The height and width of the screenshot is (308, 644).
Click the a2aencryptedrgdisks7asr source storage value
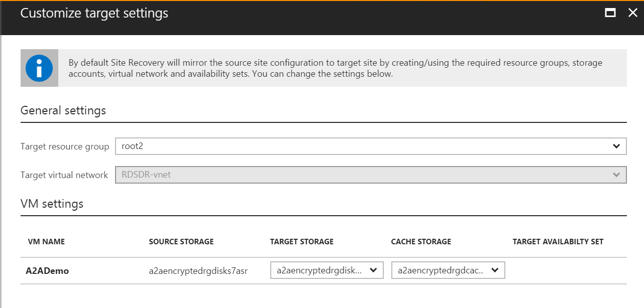pyautogui.click(x=198, y=271)
